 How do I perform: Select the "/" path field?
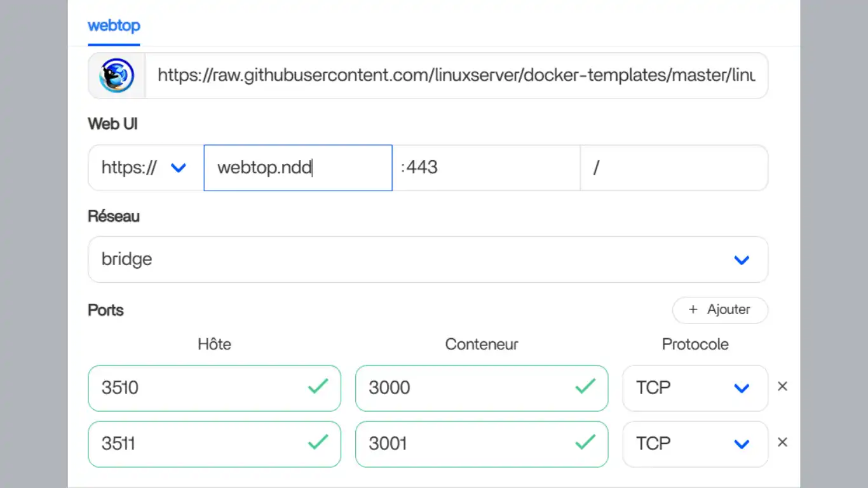(x=674, y=168)
